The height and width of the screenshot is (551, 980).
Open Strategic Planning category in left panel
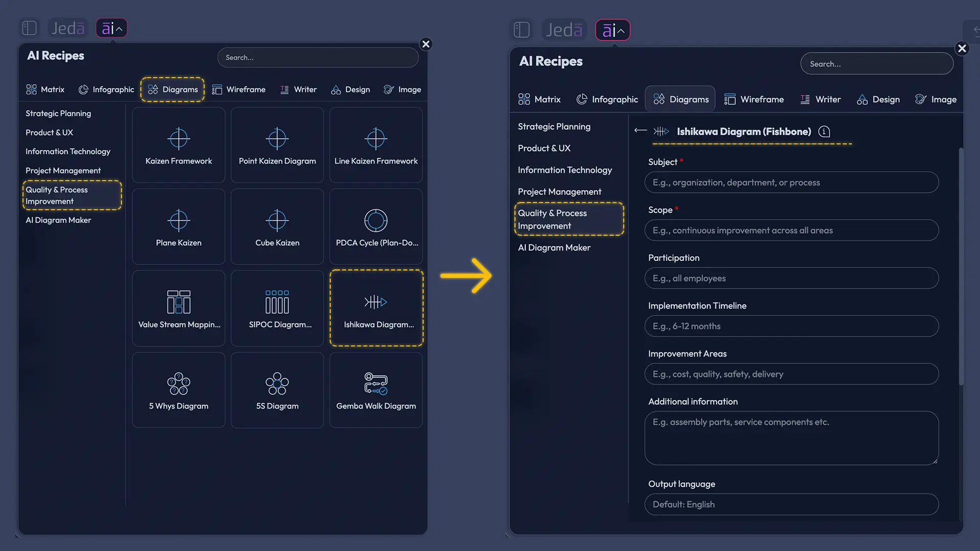(58, 113)
